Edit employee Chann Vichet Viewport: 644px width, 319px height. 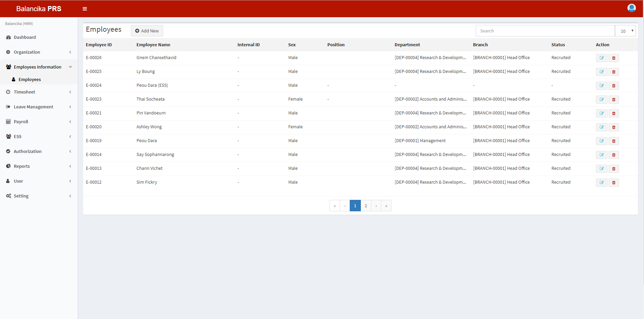[601, 169]
